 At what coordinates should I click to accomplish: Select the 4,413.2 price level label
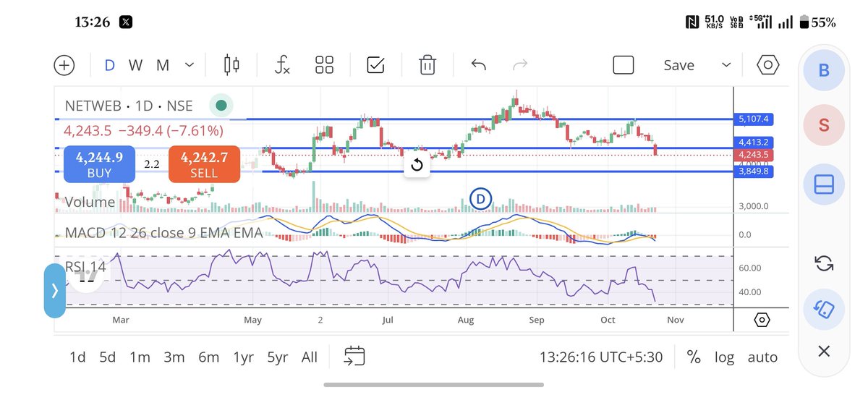(754, 143)
